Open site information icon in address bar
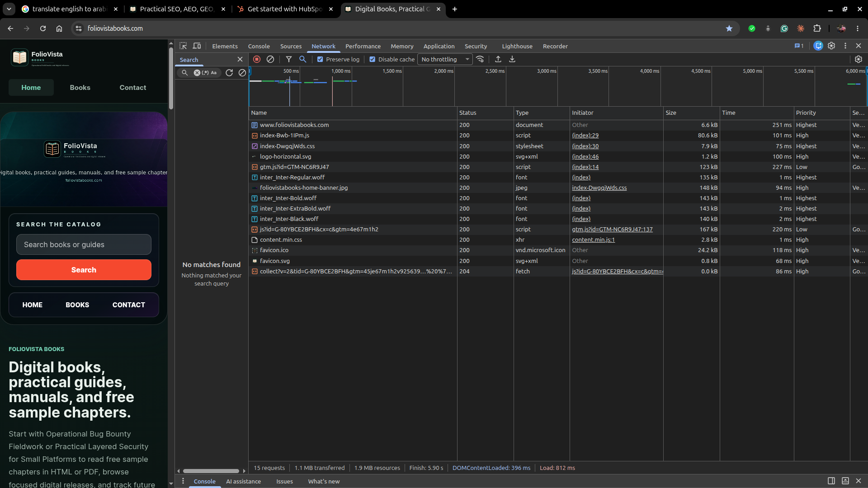The height and width of the screenshot is (488, 868). pyautogui.click(x=79, y=28)
